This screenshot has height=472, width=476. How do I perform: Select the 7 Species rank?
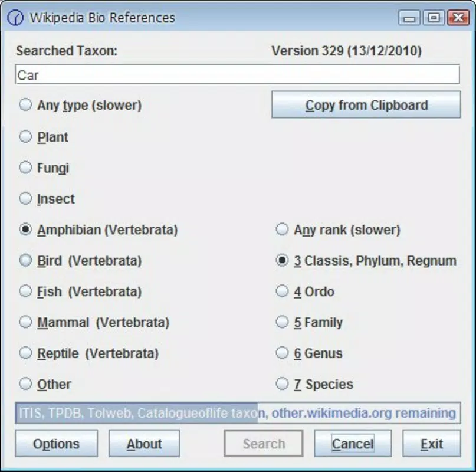point(314,384)
